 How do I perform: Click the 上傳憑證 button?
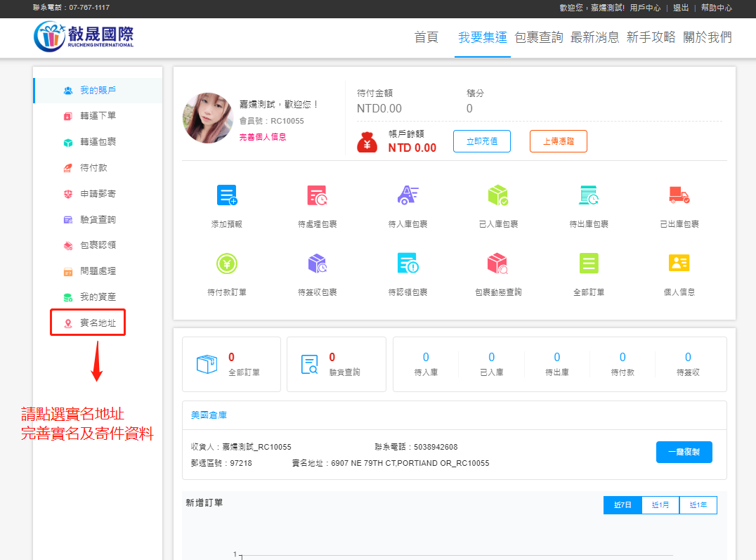(x=558, y=141)
